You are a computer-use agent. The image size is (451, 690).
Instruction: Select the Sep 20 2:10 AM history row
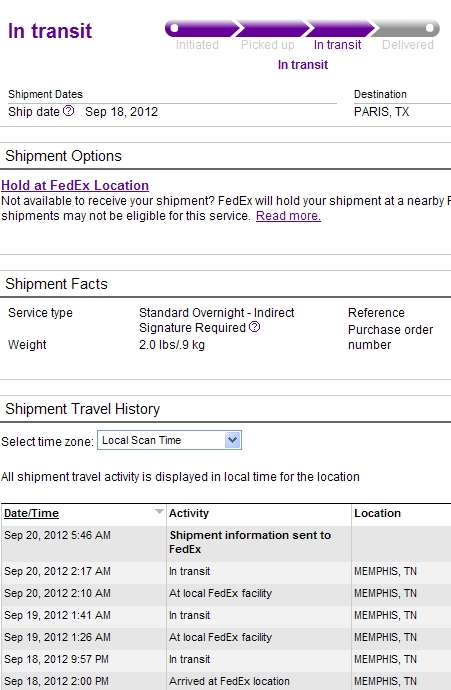tap(226, 593)
